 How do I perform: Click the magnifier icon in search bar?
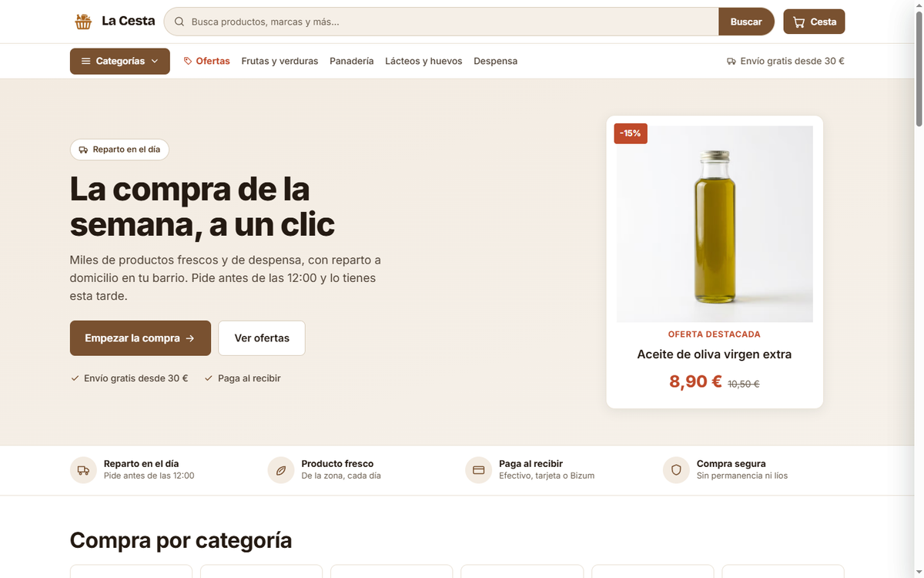coord(179,22)
